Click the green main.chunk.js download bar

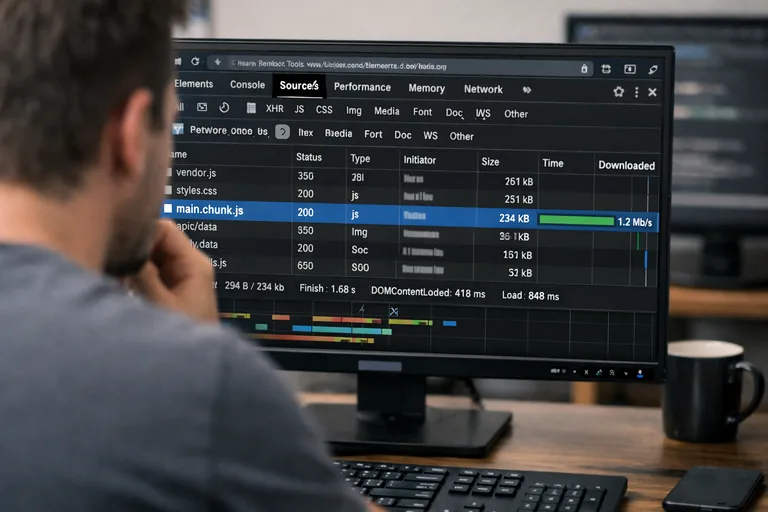click(x=576, y=220)
